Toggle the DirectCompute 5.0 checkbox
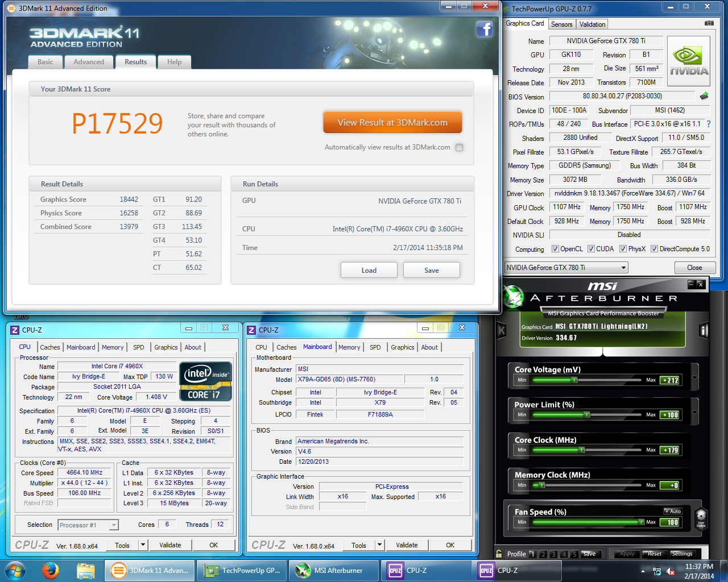Viewport: 728px width, 582px height. [x=654, y=249]
